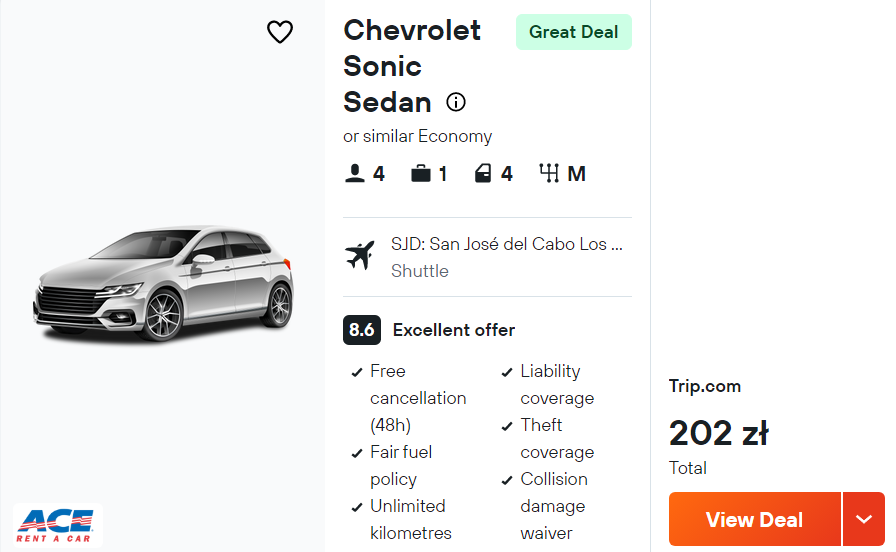The image size is (896, 552).
Task: Click the luggage bag capacity icon
Action: tap(421, 174)
